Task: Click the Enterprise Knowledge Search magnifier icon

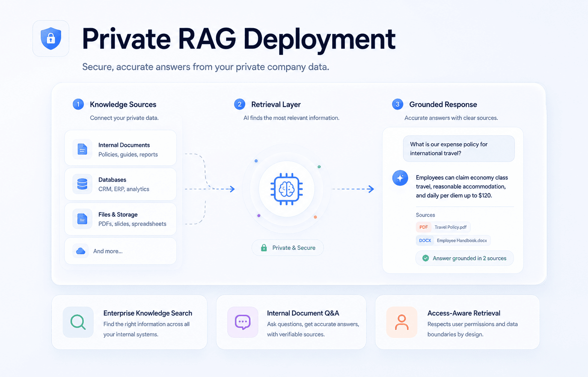Action: point(78,322)
